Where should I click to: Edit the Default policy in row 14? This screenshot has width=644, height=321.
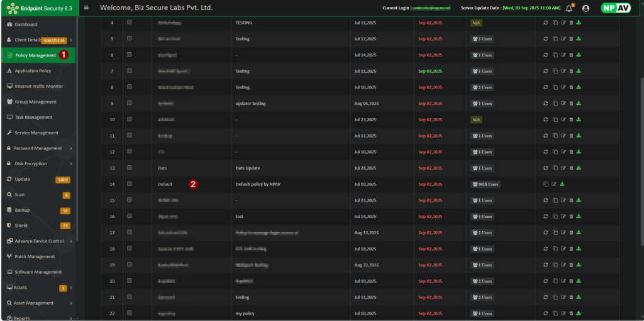coord(554,184)
